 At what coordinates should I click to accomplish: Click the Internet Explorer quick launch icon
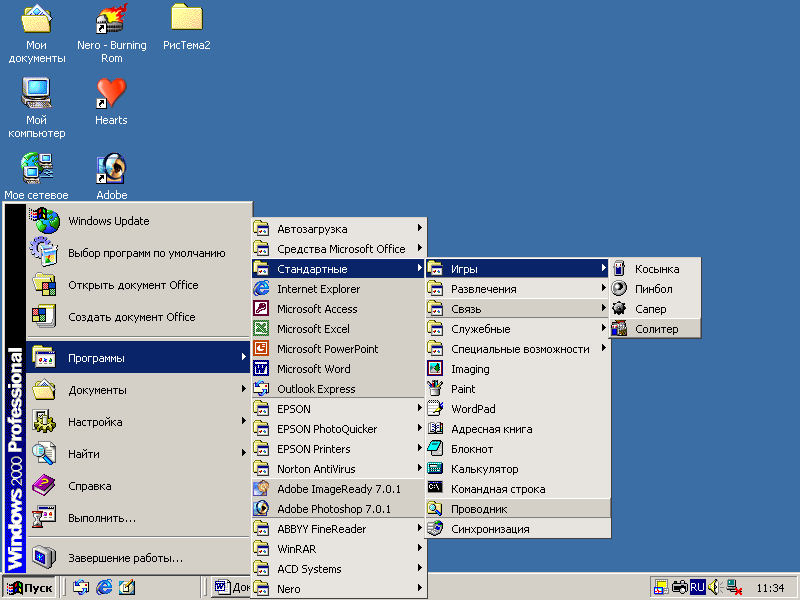[104, 587]
